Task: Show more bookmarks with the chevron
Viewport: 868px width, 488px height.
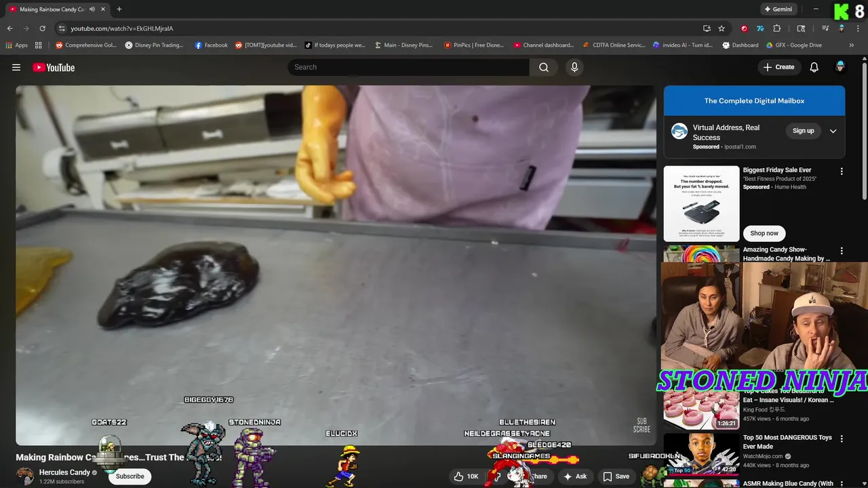Action: [x=852, y=45]
